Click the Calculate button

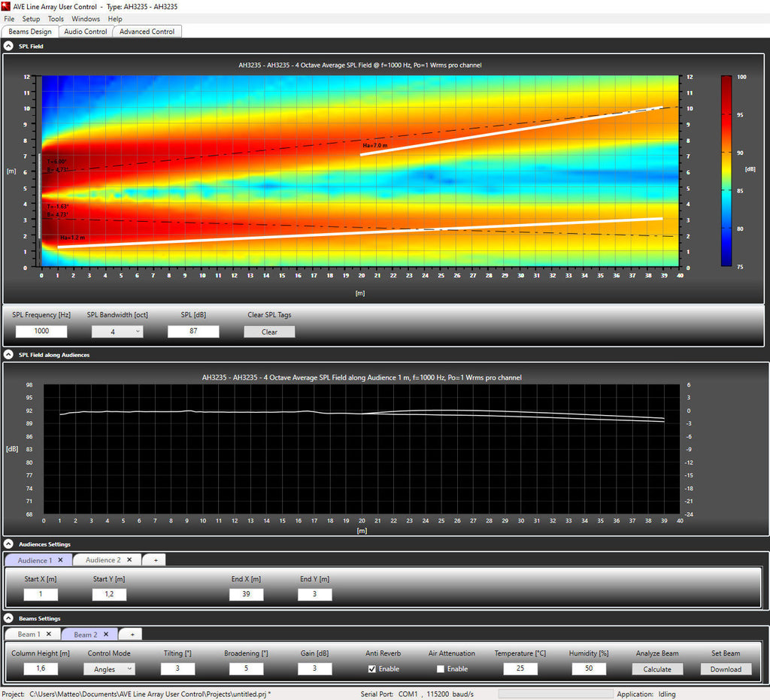pyautogui.click(x=656, y=669)
